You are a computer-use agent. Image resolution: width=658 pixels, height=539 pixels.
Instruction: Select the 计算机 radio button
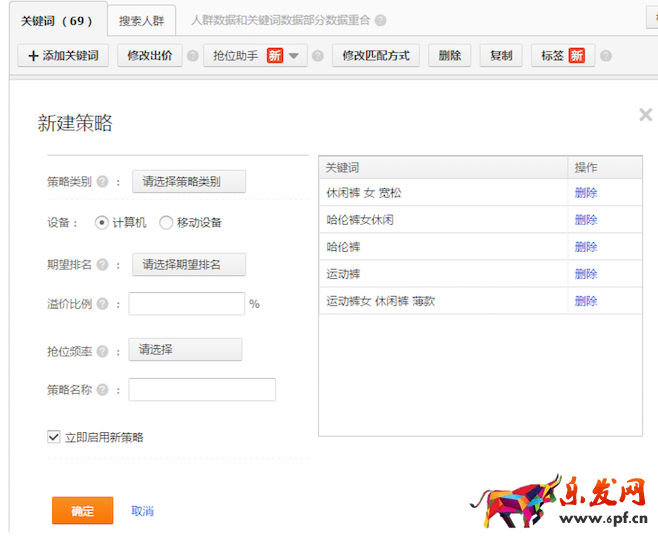point(102,223)
